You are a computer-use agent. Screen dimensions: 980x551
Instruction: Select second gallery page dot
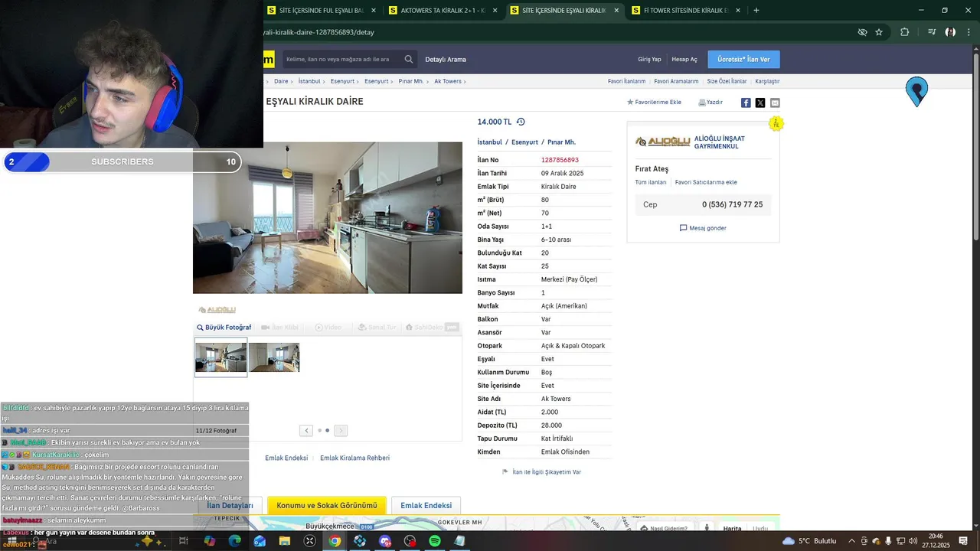tap(328, 430)
